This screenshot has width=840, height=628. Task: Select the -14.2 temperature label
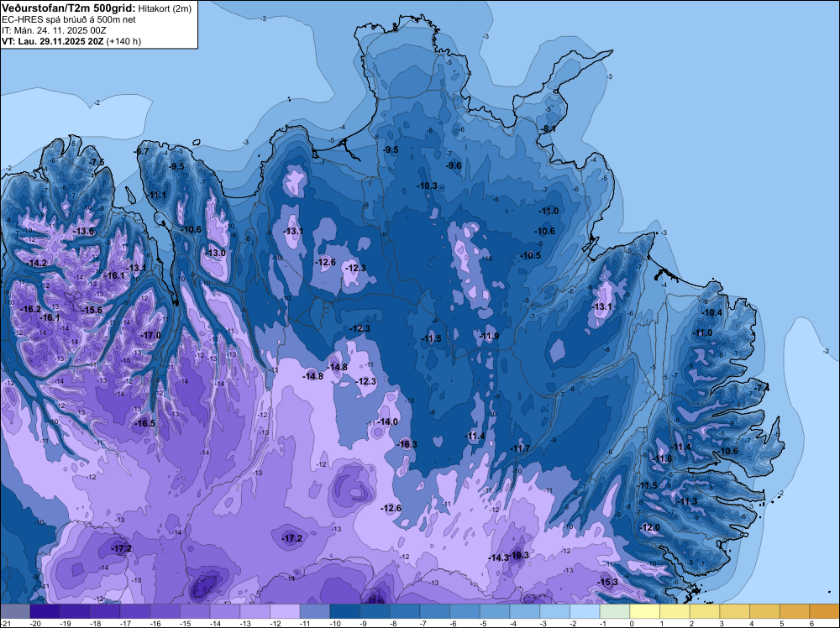(36, 263)
